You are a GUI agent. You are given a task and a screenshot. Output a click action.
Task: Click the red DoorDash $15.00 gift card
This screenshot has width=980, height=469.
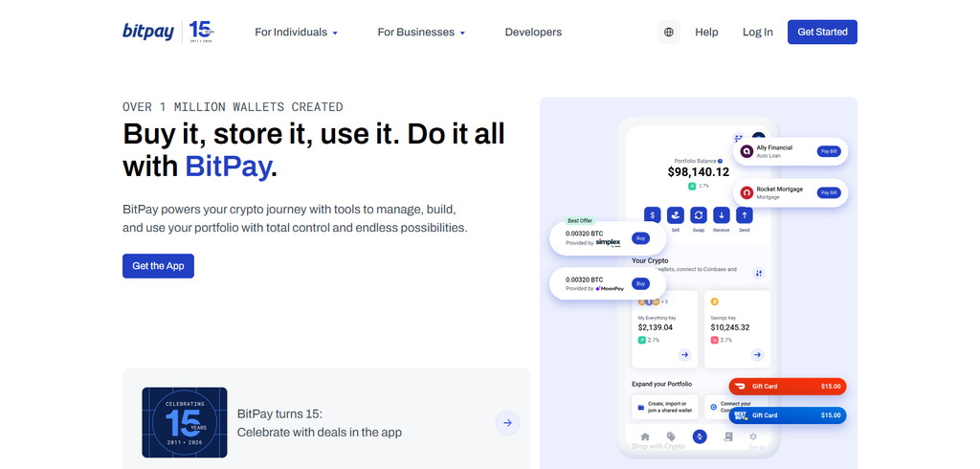788,387
